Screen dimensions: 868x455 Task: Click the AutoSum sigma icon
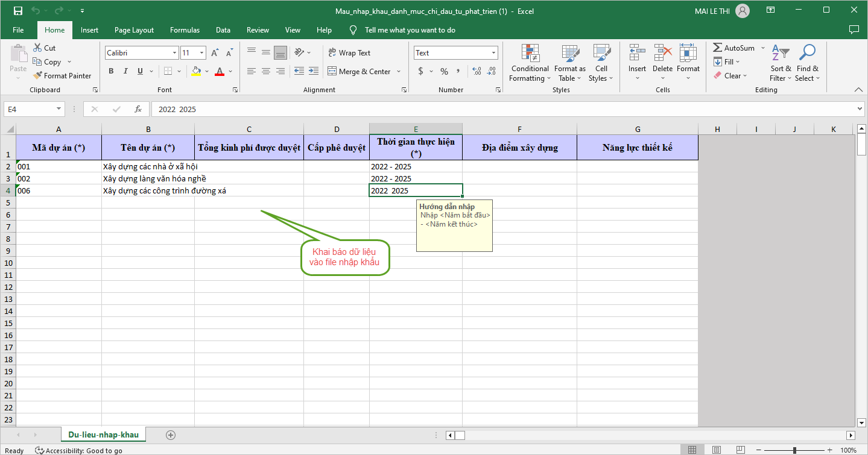(x=717, y=48)
